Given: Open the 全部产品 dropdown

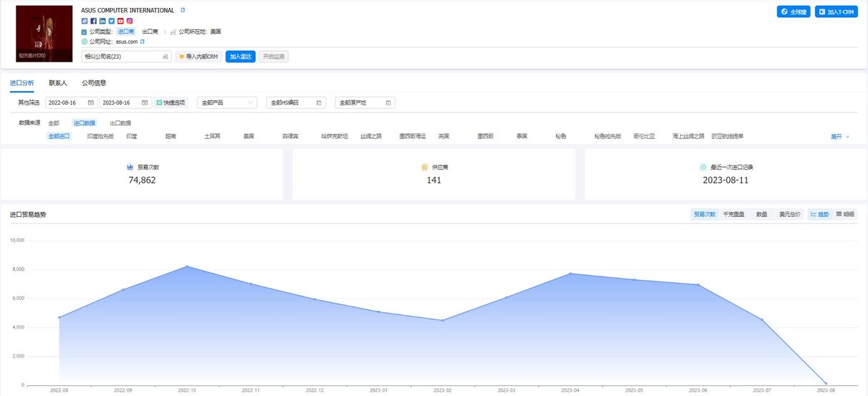Looking at the screenshot, I should coord(227,102).
